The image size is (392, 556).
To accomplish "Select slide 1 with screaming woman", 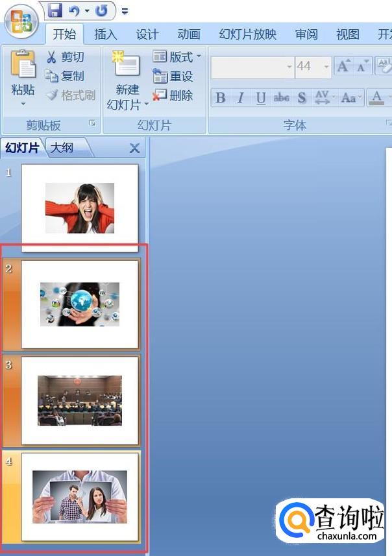I will 80,208.
